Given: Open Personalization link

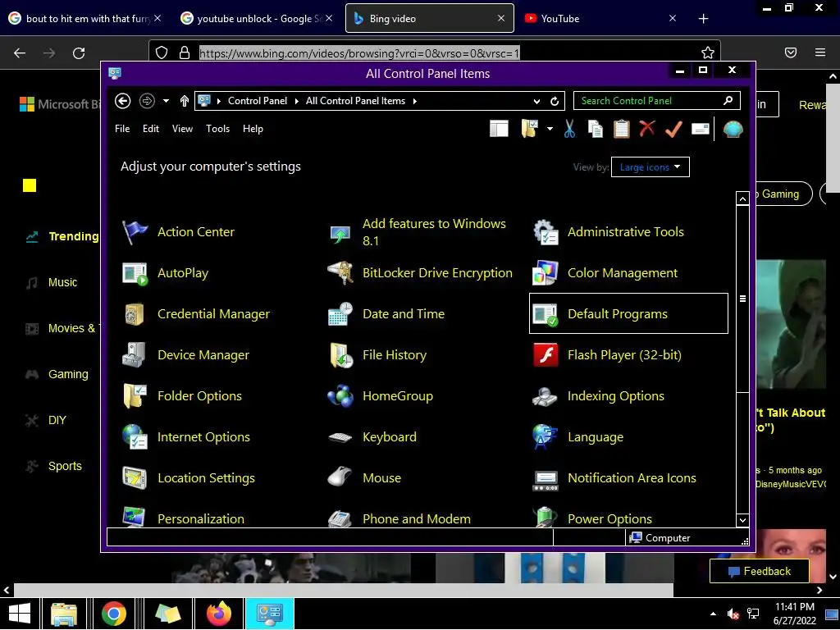Looking at the screenshot, I should coord(201,519).
